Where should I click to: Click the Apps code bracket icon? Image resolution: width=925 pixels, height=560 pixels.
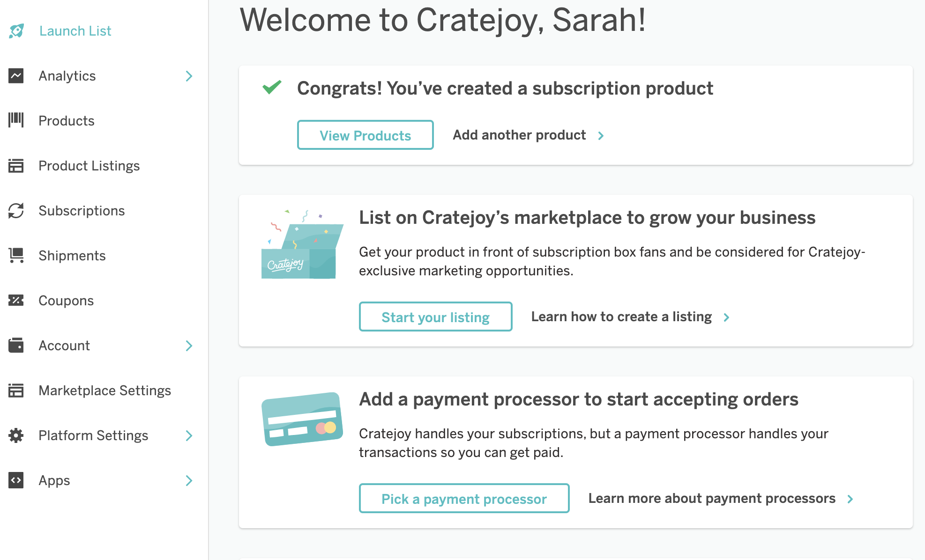click(x=16, y=480)
